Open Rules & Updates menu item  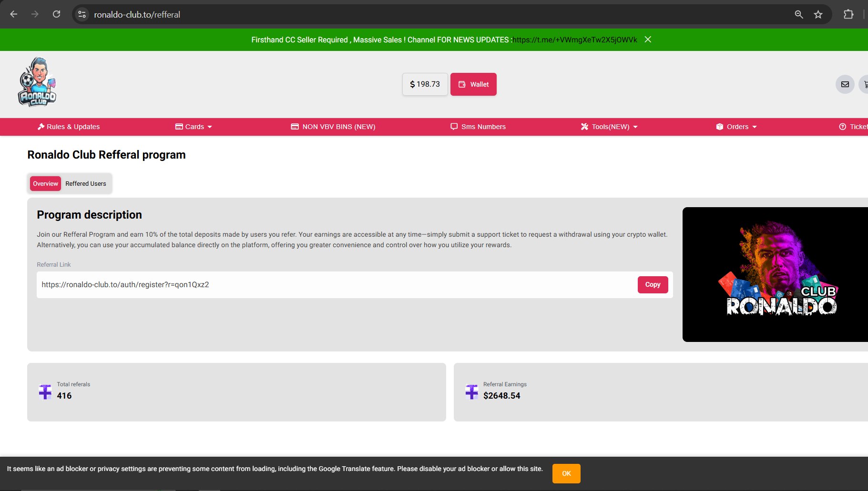69,127
